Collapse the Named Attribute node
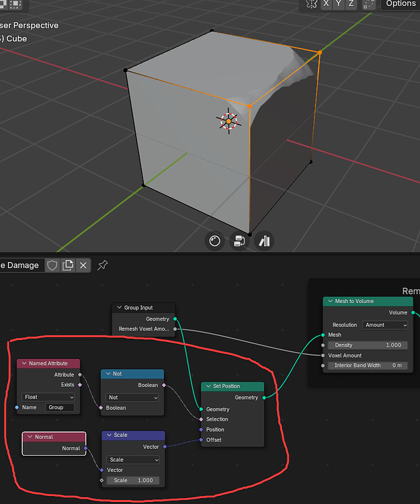 24,363
